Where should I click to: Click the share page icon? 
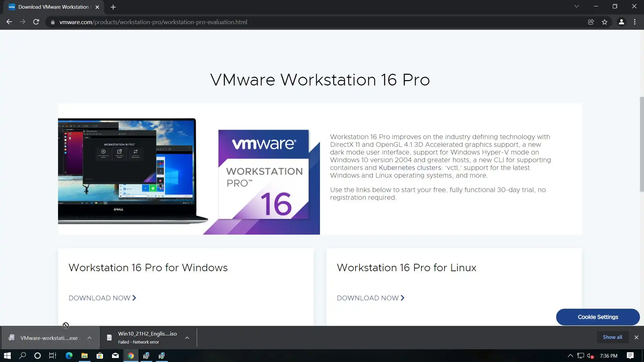click(x=591, y=22)
